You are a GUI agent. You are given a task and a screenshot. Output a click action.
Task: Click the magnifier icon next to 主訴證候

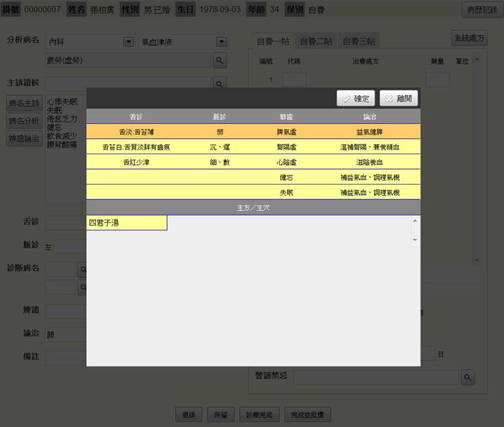coord(220,83)
